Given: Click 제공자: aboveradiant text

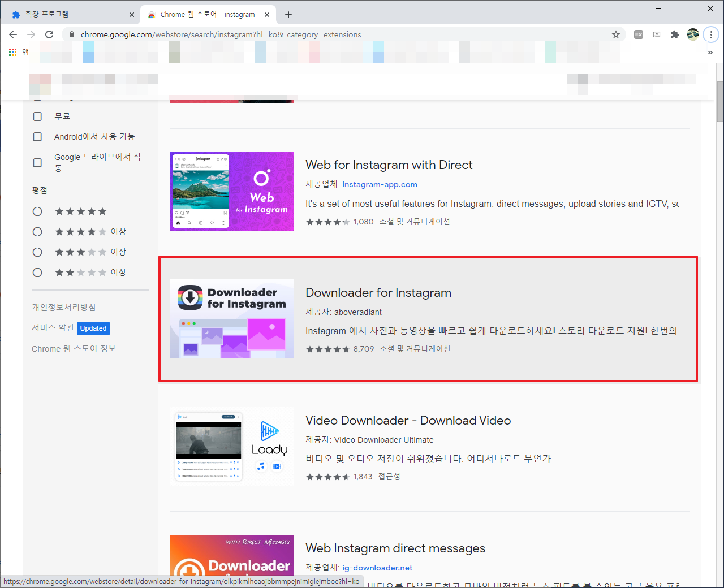Looking at the screenshot, I should click(343, 312).
